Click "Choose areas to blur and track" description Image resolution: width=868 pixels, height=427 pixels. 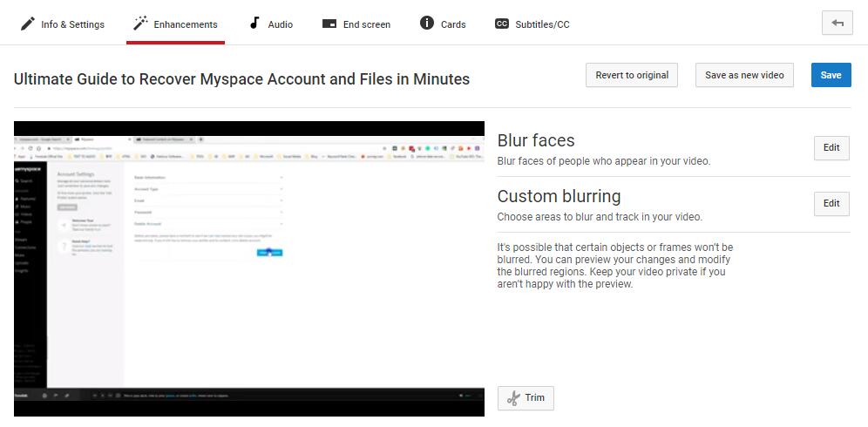[x=600, y=217]
